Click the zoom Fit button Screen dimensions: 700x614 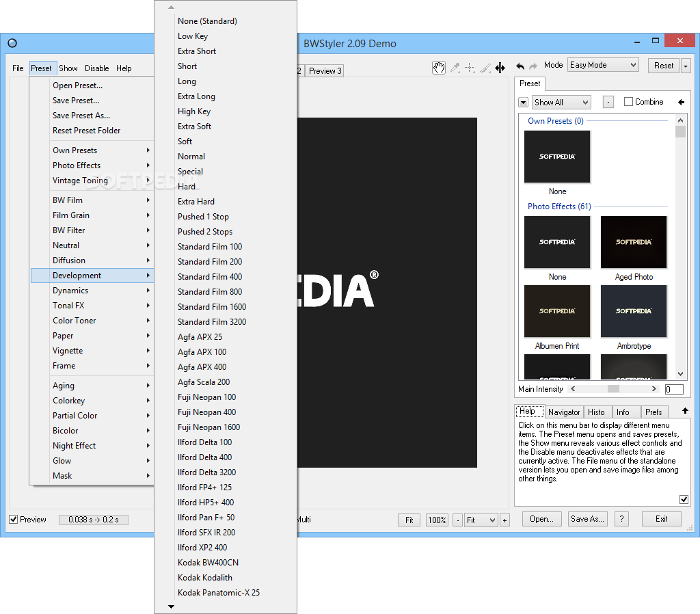409,520
